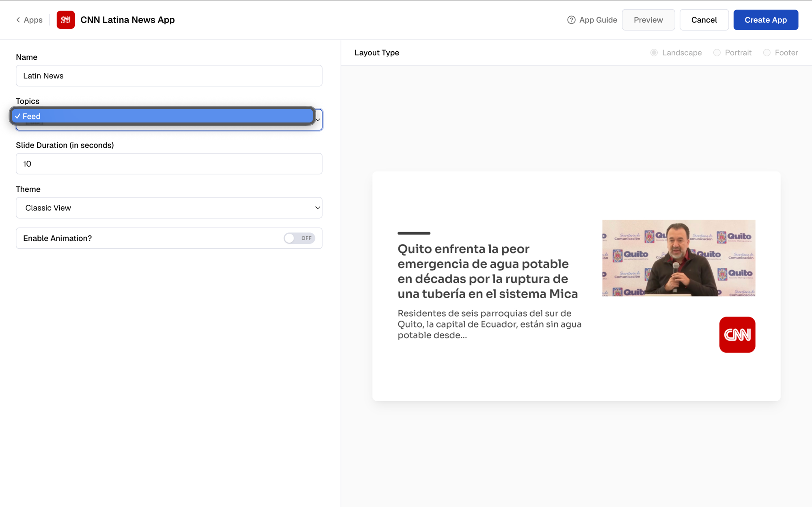
Task: Click the Slide Duration input field
Action: click(169, 164)
